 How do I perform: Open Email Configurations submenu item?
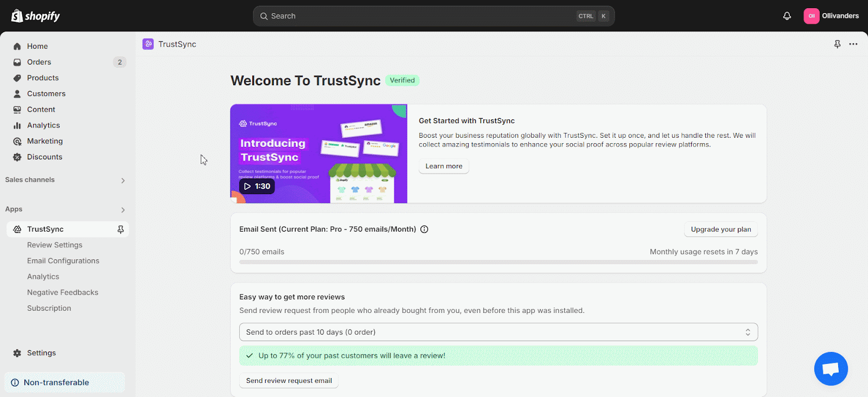[x=63, y=260]
